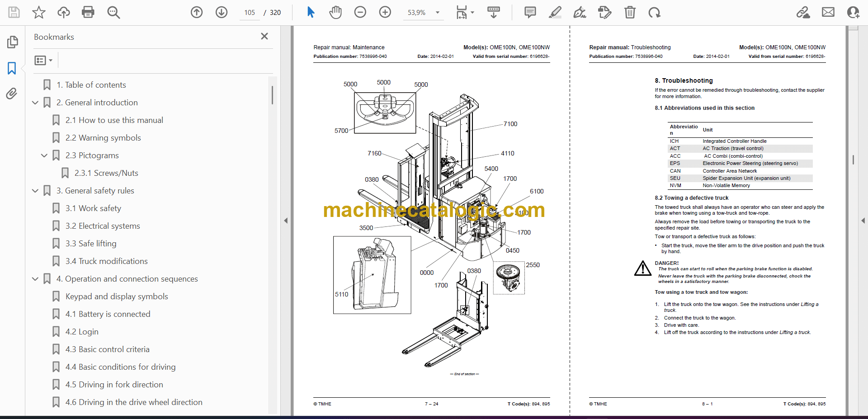Click the '8.2 Towing a defective truck' heading
Viewport: 868px width, 419px height.
692,198
